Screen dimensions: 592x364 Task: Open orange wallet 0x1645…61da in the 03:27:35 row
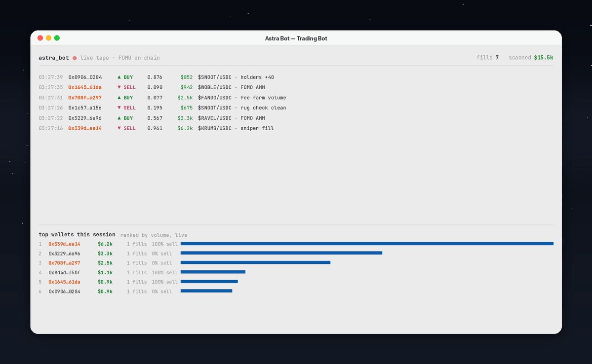click(x=85, y=87)
